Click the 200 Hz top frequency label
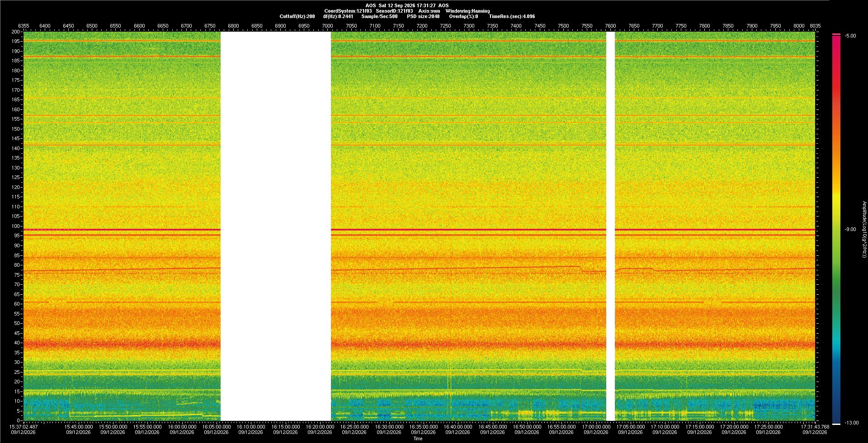The width and height of the screenshot is (868, 443). pyautogui.click(x=16, y=32)
